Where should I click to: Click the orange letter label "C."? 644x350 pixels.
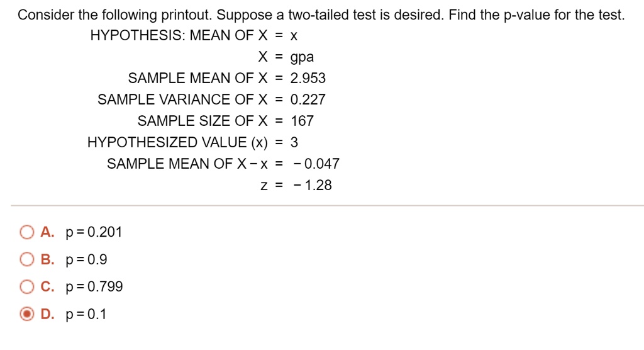pos(48,288)
